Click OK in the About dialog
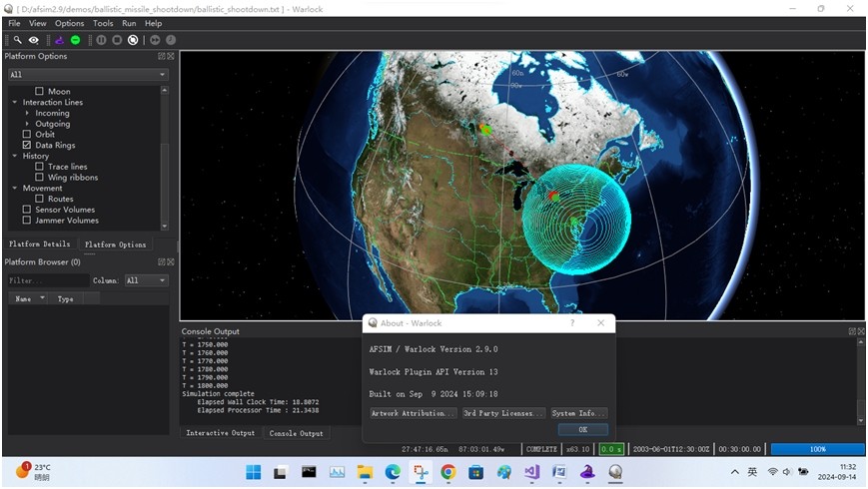 (582, 429)
